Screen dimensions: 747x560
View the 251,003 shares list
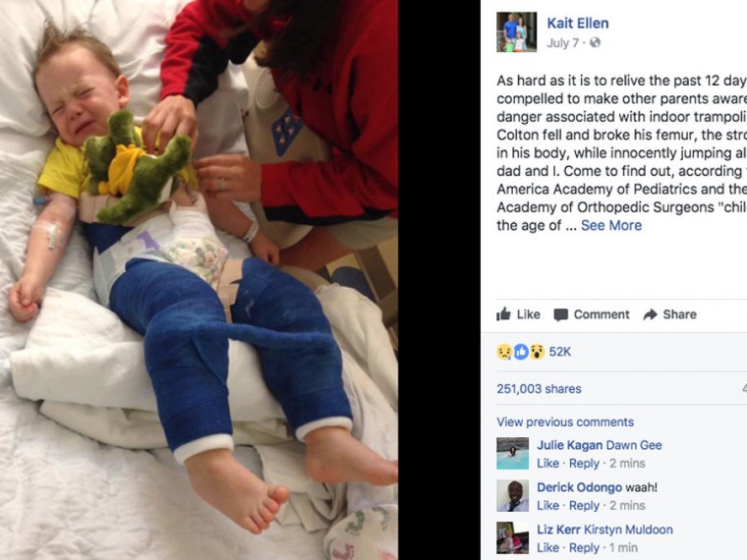[539, 389]
